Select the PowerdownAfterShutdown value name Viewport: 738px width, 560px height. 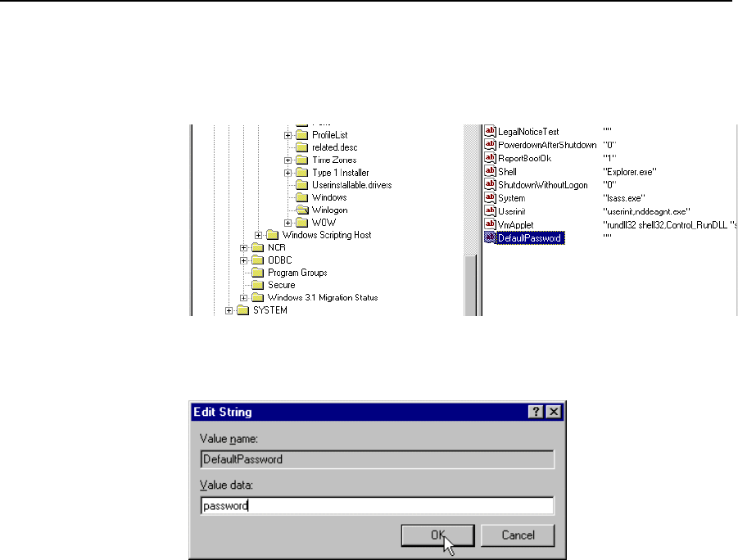(x=547, y=145)
